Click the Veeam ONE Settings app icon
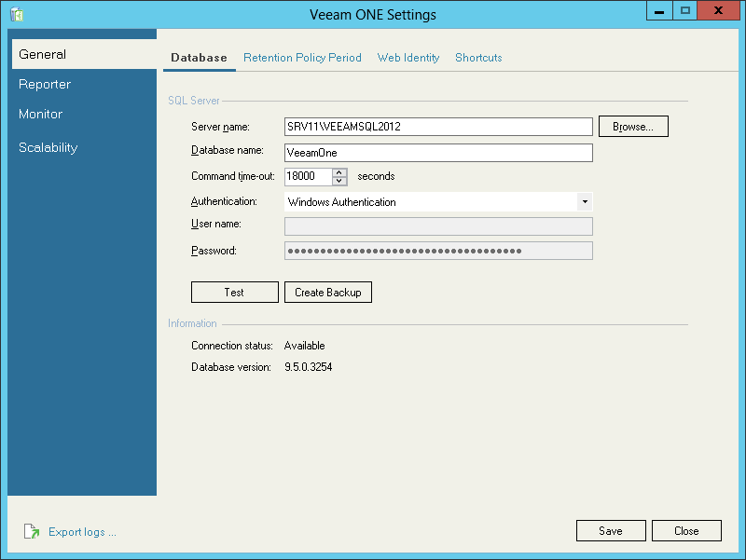The width and height of the screenshot is (746, 560). pos(17,14)
